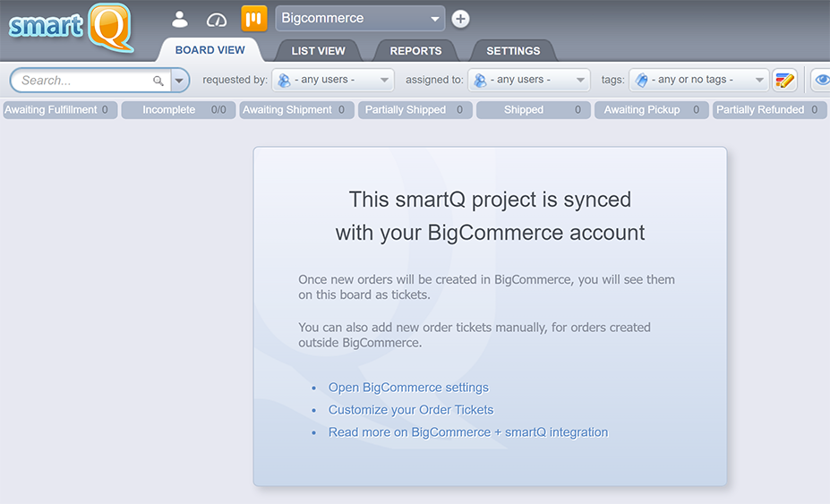Open the requested by users dropdown
Viewport: 830px width, 504px height.
pos(333,80)
